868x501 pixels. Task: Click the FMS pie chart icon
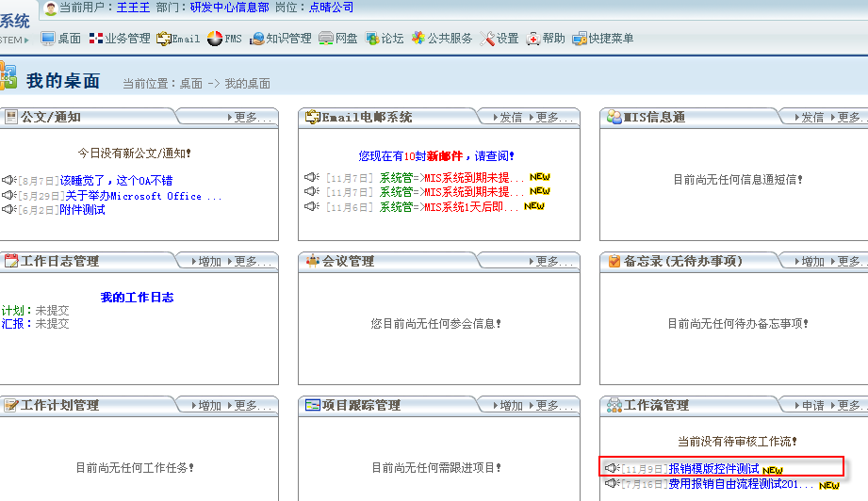click(214, 39)
